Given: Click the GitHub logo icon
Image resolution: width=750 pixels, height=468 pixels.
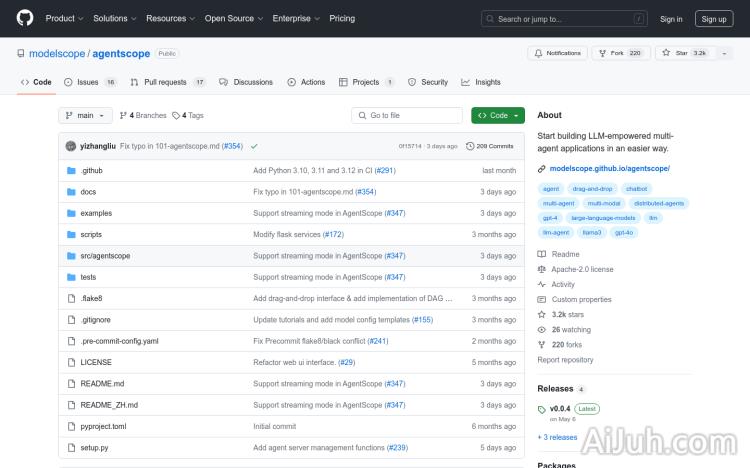Looking at the screenshot, I should 25,18.
